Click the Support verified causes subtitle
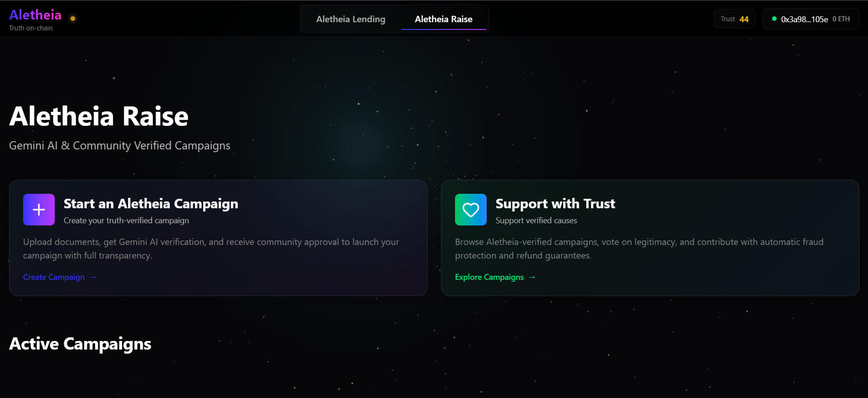This screenshot has height=398, width=868. (536, 221)
